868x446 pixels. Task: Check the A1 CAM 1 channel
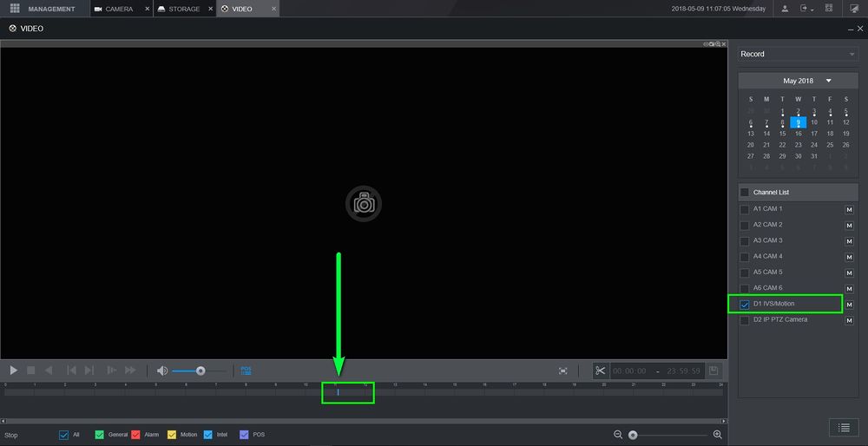click(x=745, y=210)
